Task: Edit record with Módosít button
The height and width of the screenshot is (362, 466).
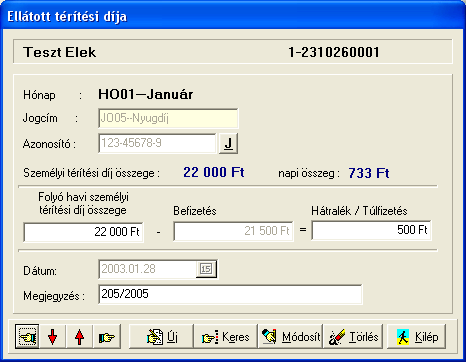Action: [290, 337]
